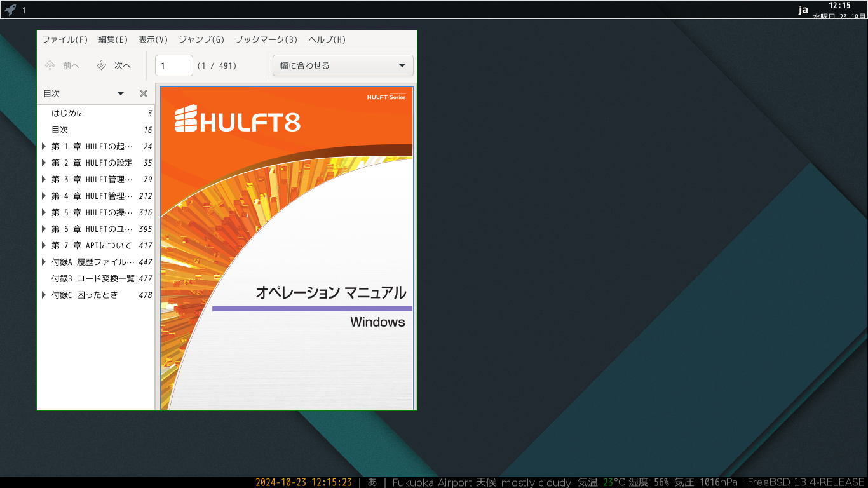Click the next page down-arrow icon
Image resolution: width=868 pixels, height=488 pixels.
pyautogui.click(x=101, y=65)
